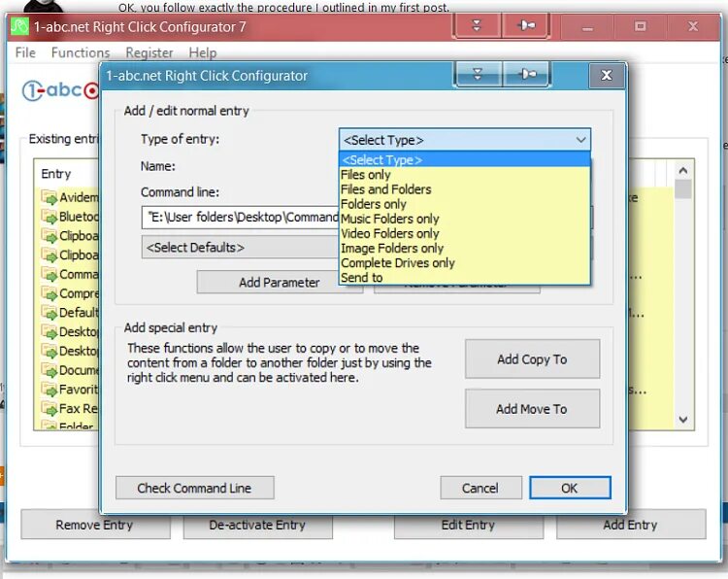
Task: Select the Bluetoo entry icon in list
Action: pyautogui.click(x=49, y=217)
